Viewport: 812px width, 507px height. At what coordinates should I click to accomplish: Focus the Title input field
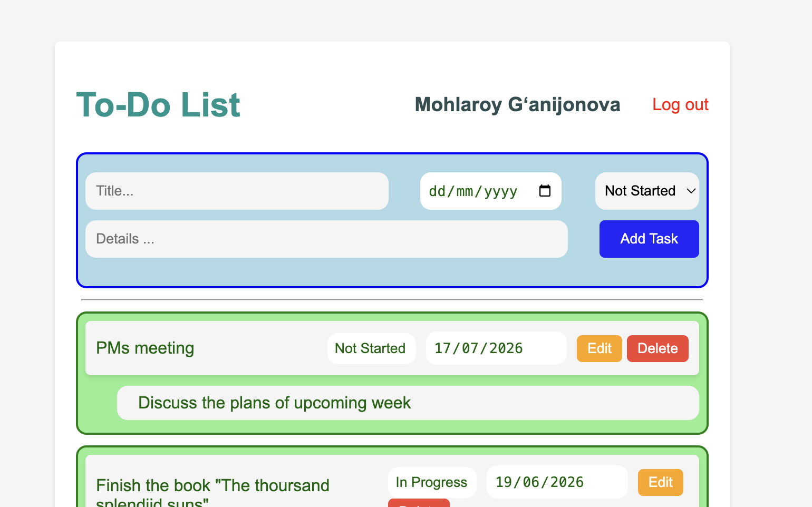pos(237,191)
